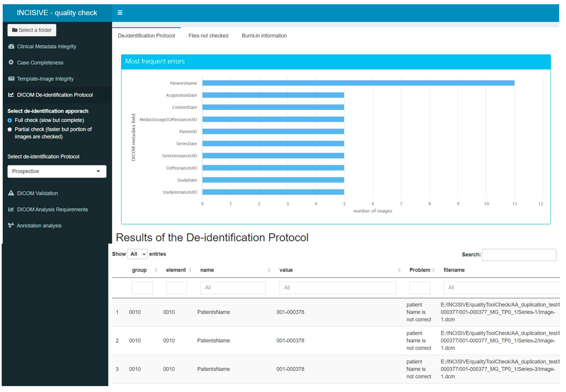Click the Case Completeness gear icon
Image resolution: width=566 pixels, height=392 pixels.
click(11, 62)
